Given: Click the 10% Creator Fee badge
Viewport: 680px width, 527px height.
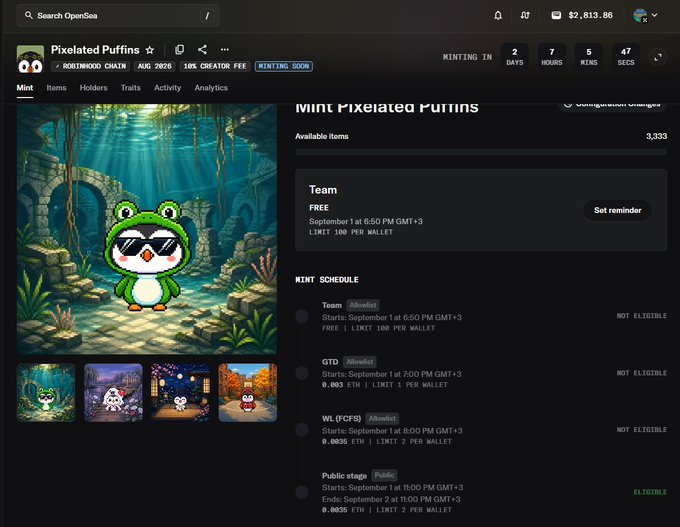Looking at the screenshot, I should [x=215, y=66].
